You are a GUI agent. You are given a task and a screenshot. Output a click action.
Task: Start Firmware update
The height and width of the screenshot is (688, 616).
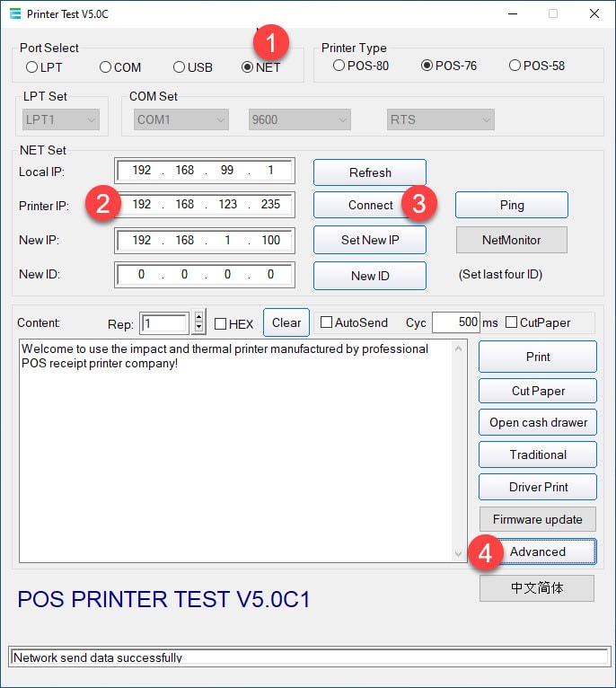[x=538, y=519]
